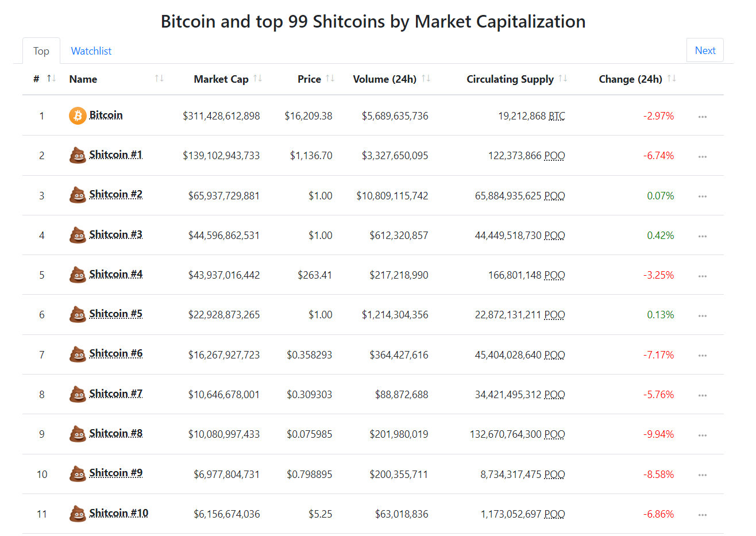Screen dimensions: 756x536
Task: Sort by Change (24h) arrows
Action: [672, 79]
